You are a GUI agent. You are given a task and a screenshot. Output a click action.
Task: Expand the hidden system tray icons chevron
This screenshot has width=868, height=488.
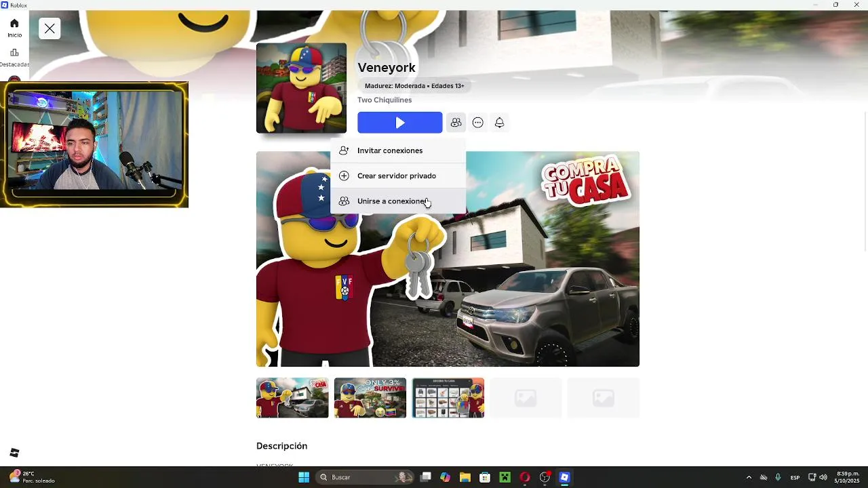[749, 477]
